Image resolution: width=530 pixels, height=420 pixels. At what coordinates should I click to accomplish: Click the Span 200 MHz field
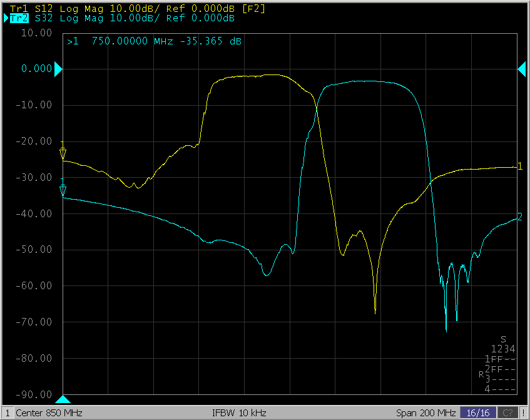click(x=426, y=413)
